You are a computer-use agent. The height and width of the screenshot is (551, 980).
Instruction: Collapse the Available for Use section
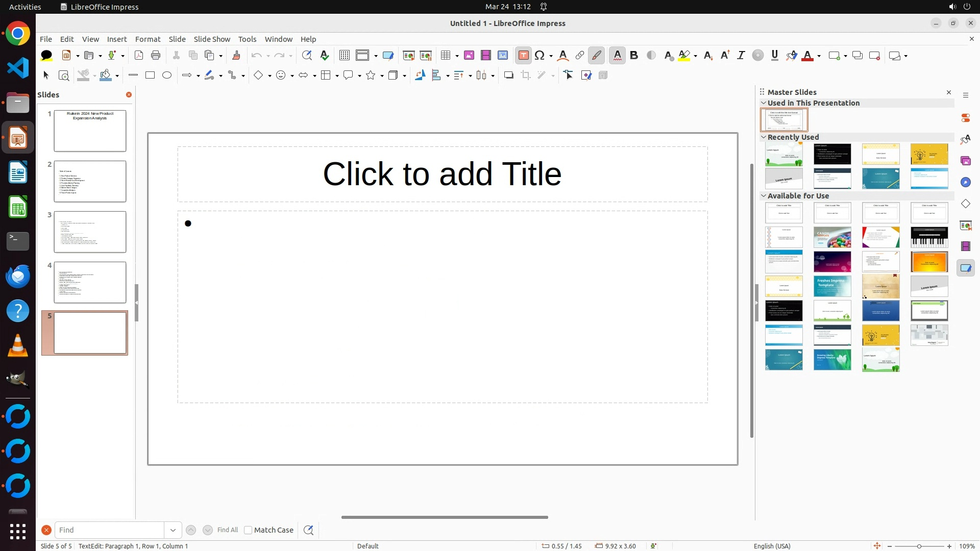point(764,196)
